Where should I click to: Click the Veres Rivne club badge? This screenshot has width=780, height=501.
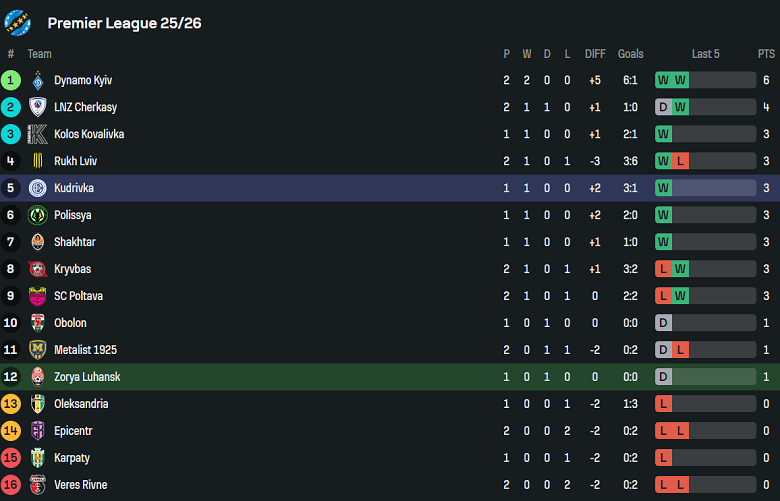[x=38, y=485]
